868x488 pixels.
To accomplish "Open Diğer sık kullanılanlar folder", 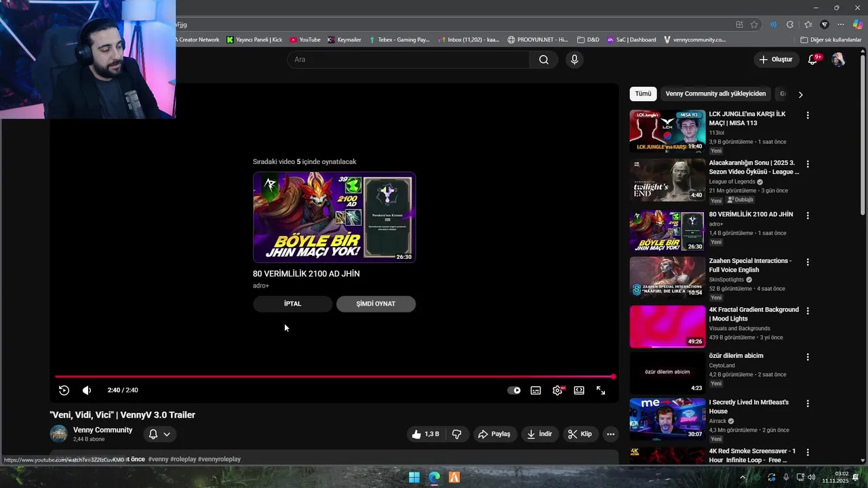I will click(831, 39).
